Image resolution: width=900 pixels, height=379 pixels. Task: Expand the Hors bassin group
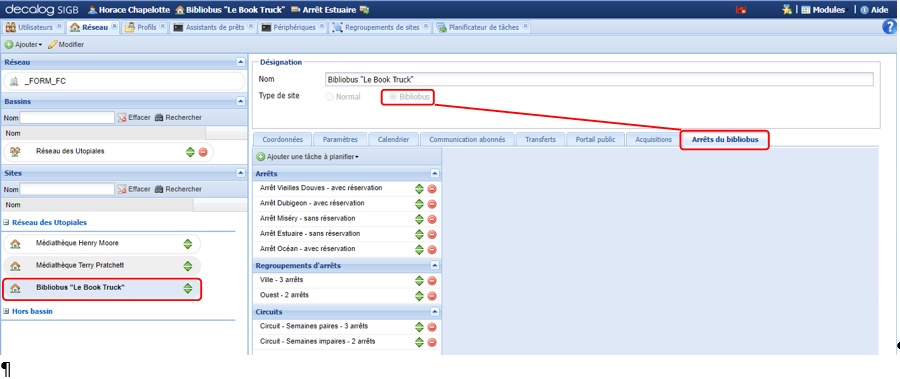coord(6,311)
